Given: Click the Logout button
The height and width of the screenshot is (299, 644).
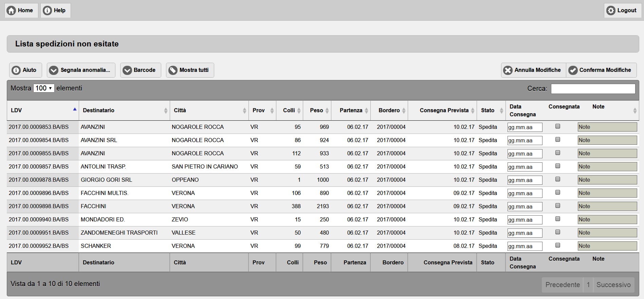Looking at the screenshot, I should click(622, 11).
